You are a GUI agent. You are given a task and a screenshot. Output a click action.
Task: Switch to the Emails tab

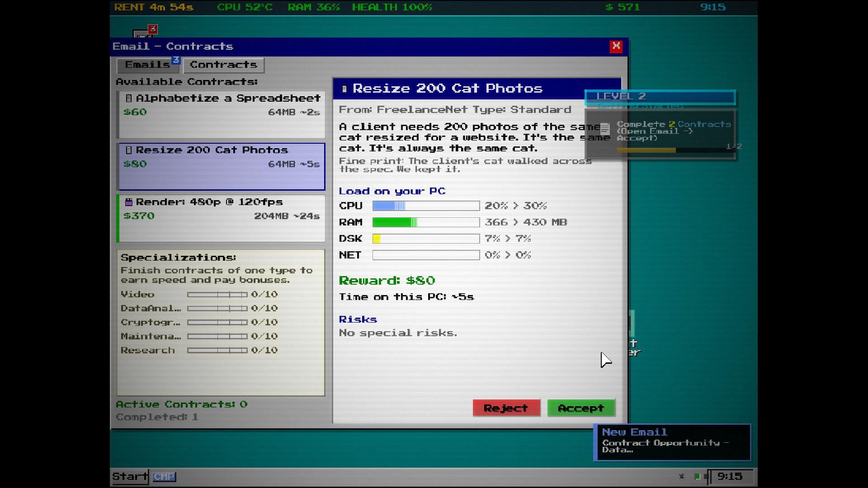tap(148, 65)
